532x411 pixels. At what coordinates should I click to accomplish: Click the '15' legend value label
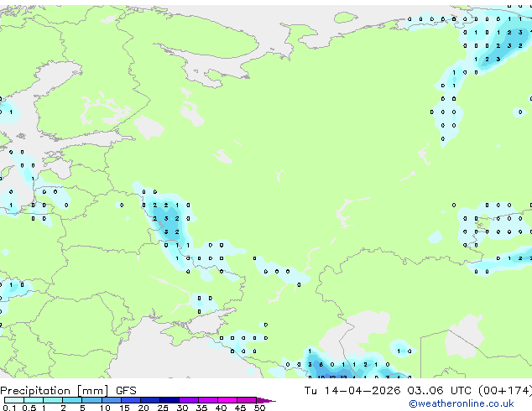[124, 408]
